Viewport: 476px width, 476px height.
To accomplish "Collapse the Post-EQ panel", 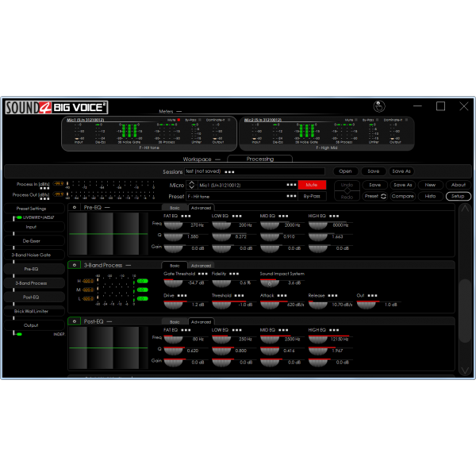I will click(109, 321).
